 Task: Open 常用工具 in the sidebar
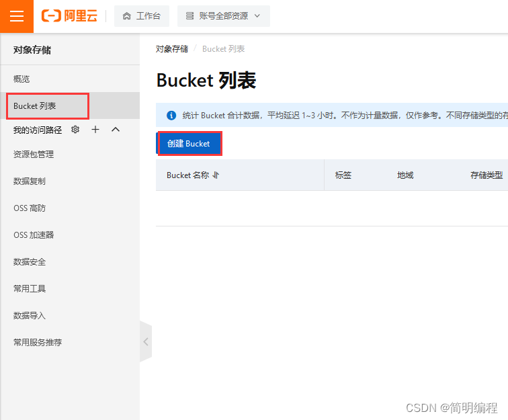(30, 289)
